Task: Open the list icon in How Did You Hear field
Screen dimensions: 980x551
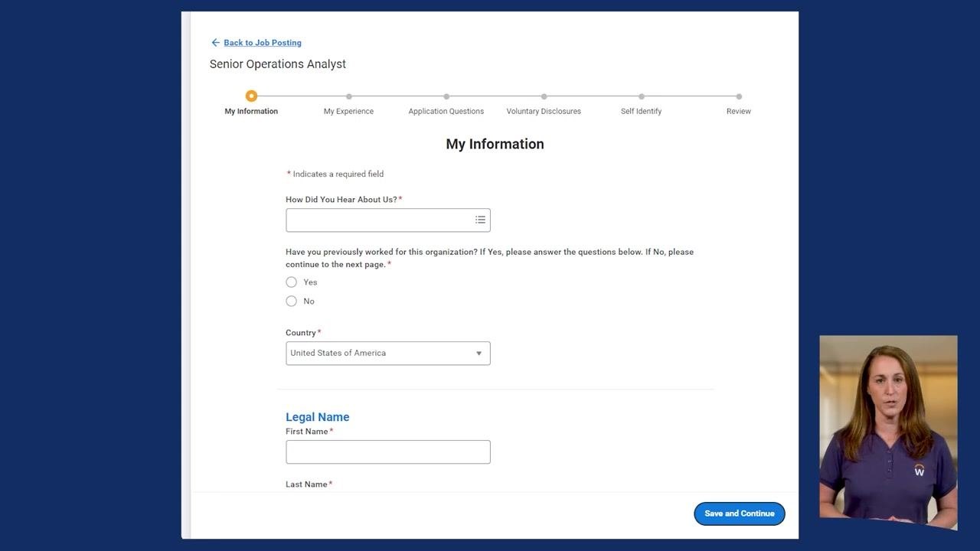Action: (480, 220)
